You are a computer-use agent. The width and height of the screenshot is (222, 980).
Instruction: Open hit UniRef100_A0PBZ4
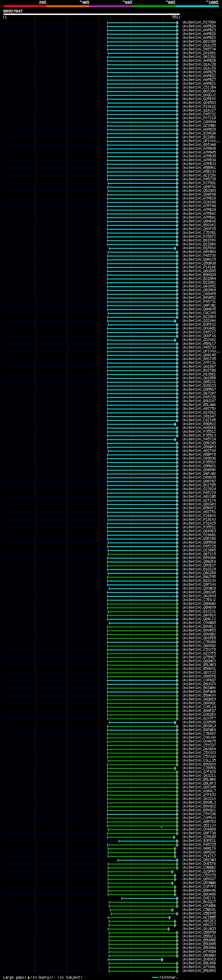coord(199,26)
